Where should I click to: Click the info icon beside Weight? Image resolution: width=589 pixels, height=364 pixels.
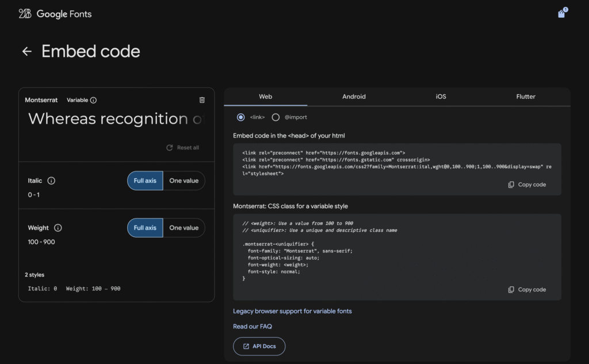pyautogui.click(x=58, y=228)
